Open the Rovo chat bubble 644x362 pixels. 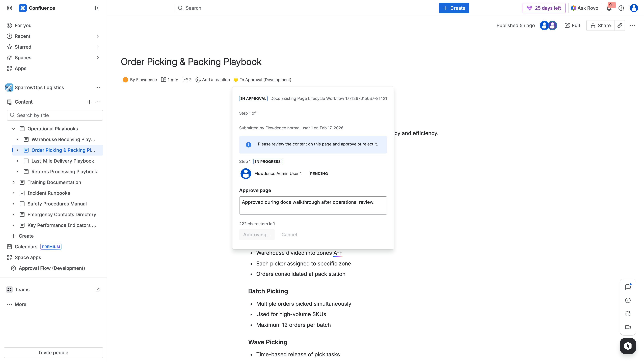pos(628,346)
